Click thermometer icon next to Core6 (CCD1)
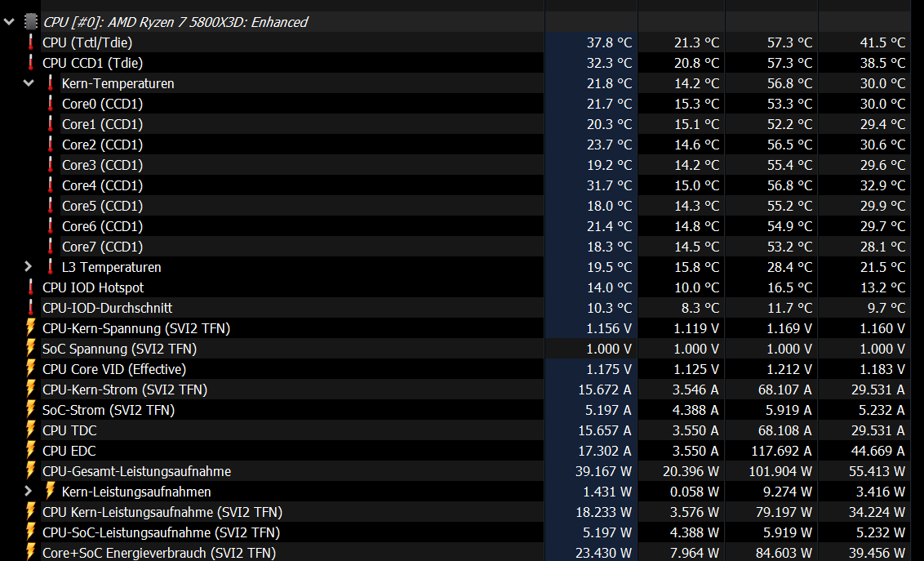 tap(50, 226)
